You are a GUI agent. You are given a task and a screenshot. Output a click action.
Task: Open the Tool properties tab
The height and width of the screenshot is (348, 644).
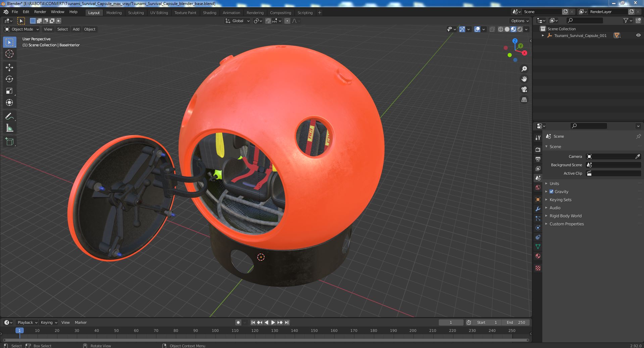coord(538,138)
